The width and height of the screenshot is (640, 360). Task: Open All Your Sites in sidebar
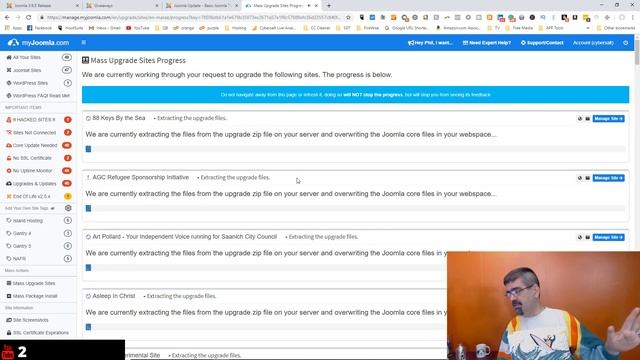[27, 58]
